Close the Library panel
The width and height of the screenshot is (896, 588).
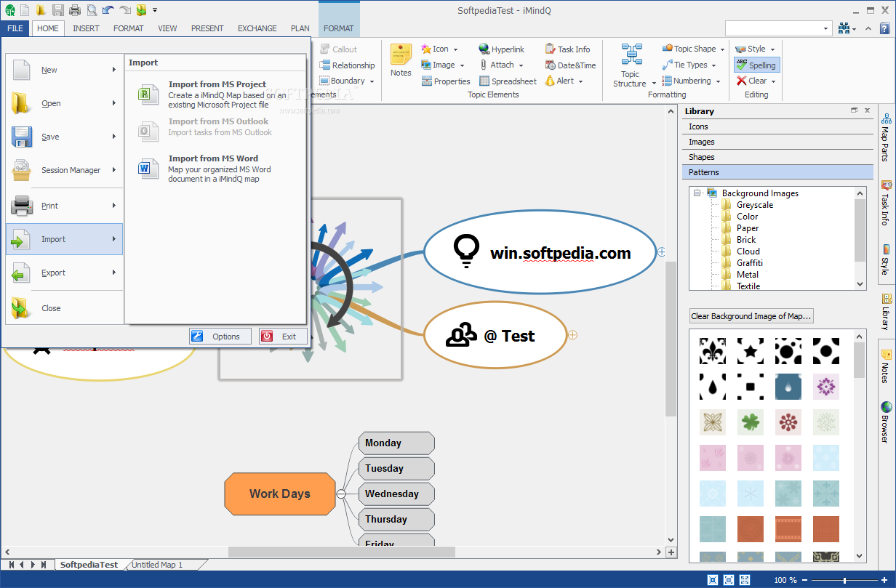tap(867, 110)
